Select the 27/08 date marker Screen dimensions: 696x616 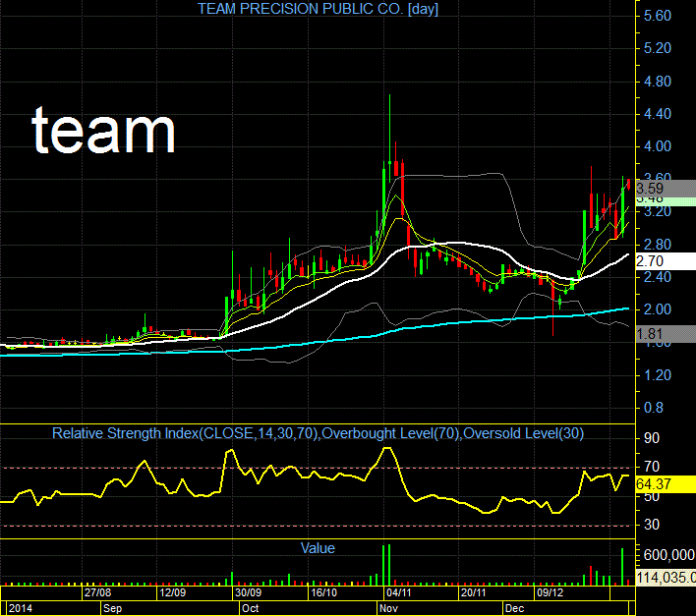tap(98, 592)
